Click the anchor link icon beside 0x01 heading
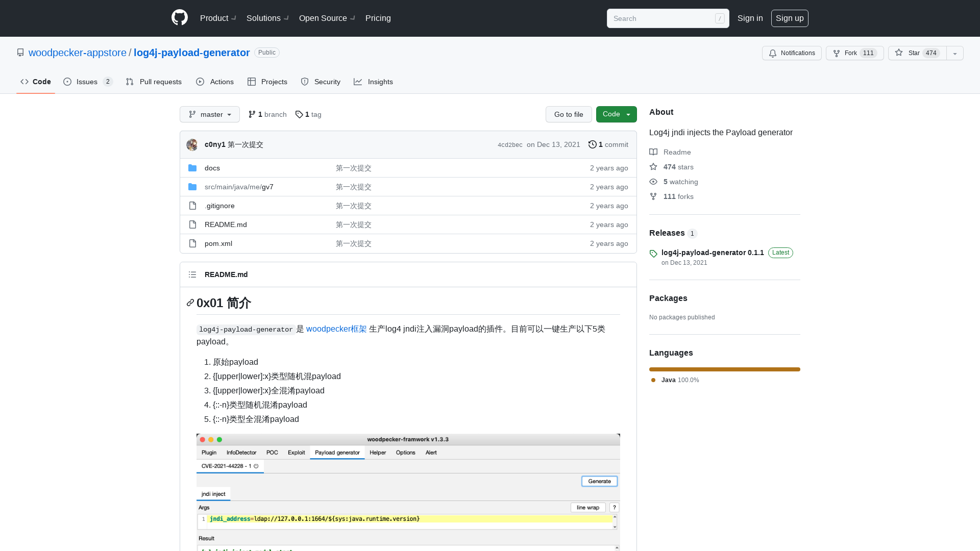Screen dimensions: 980x551 pos(190,303)
